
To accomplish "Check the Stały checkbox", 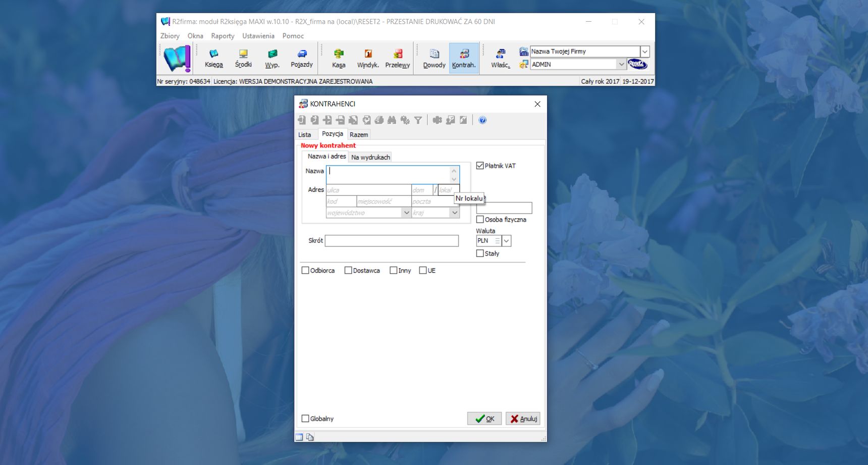I will point(480,253).
